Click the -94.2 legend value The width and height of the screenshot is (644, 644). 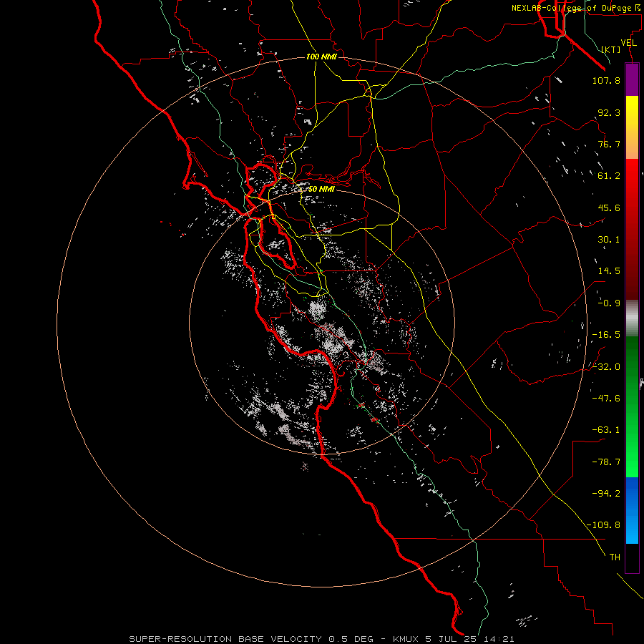coord(606,494)
